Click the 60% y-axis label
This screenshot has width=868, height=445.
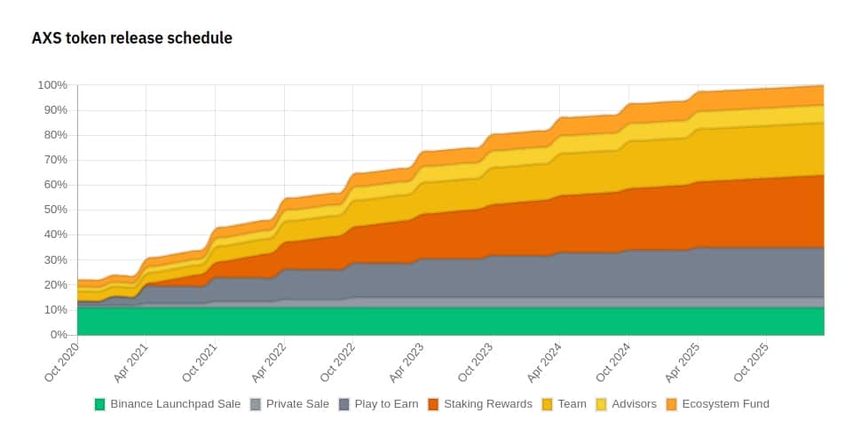click(56, 185)
